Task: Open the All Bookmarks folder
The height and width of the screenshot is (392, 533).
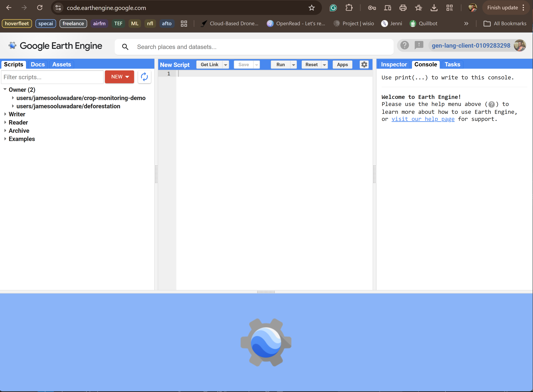Action: tap(505, 24)
